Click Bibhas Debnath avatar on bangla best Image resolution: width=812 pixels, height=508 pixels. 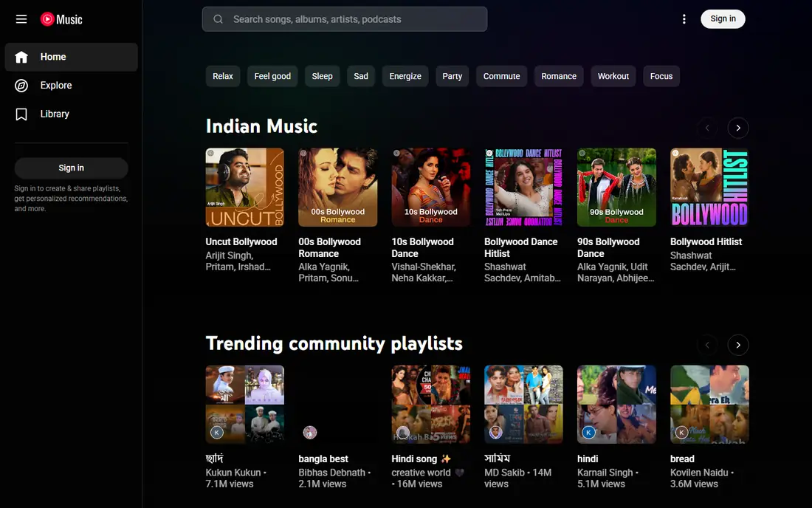(310, 433)
